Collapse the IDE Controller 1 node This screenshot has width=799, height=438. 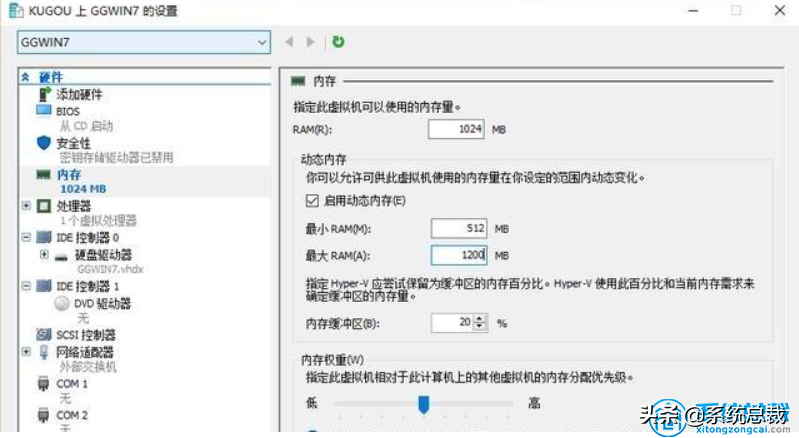click(x=26, y=286)
